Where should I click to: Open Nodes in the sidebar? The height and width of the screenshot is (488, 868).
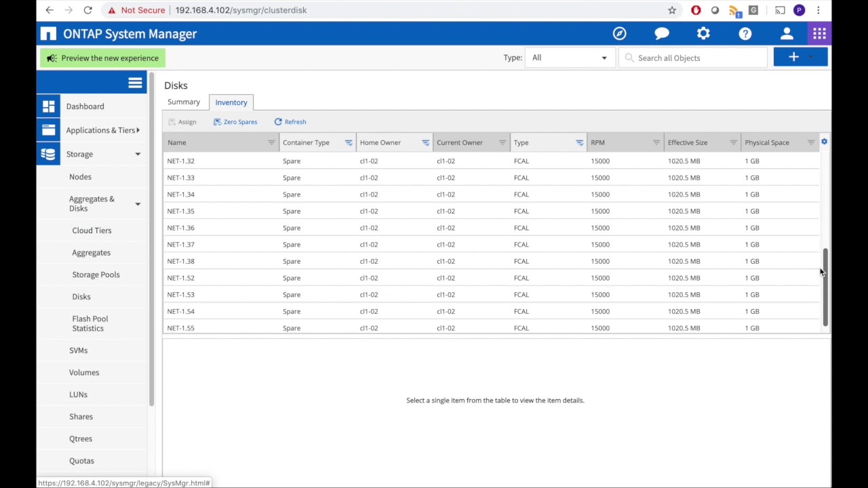coord(80,177)
